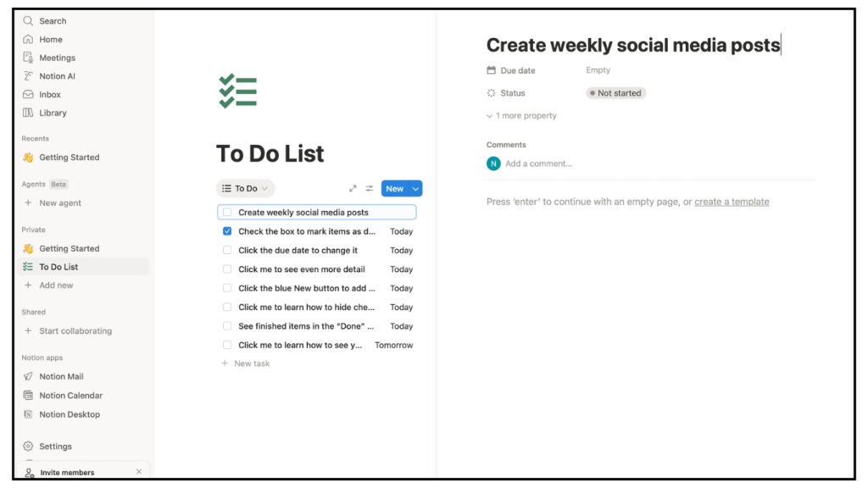The height and width of the screenshot is (488, 868).
Task: Open the view settings sliders icon
Action: click(370, 189)
